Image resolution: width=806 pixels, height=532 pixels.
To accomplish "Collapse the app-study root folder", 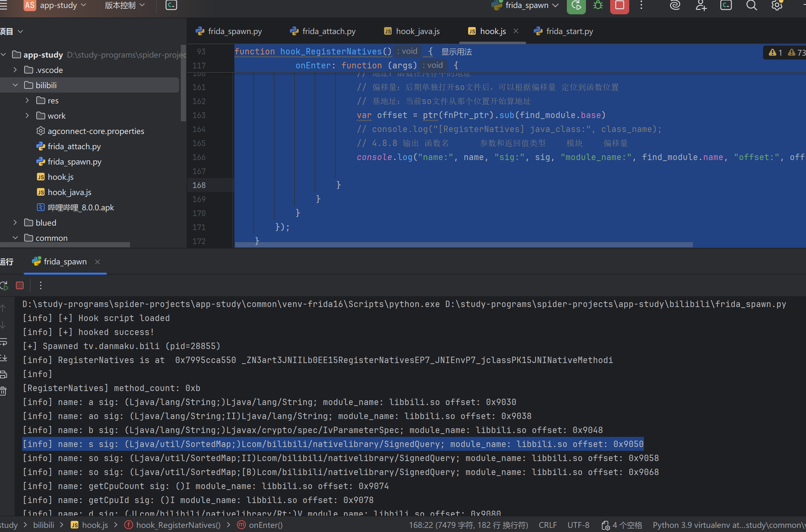I will [x=4, y=55].
